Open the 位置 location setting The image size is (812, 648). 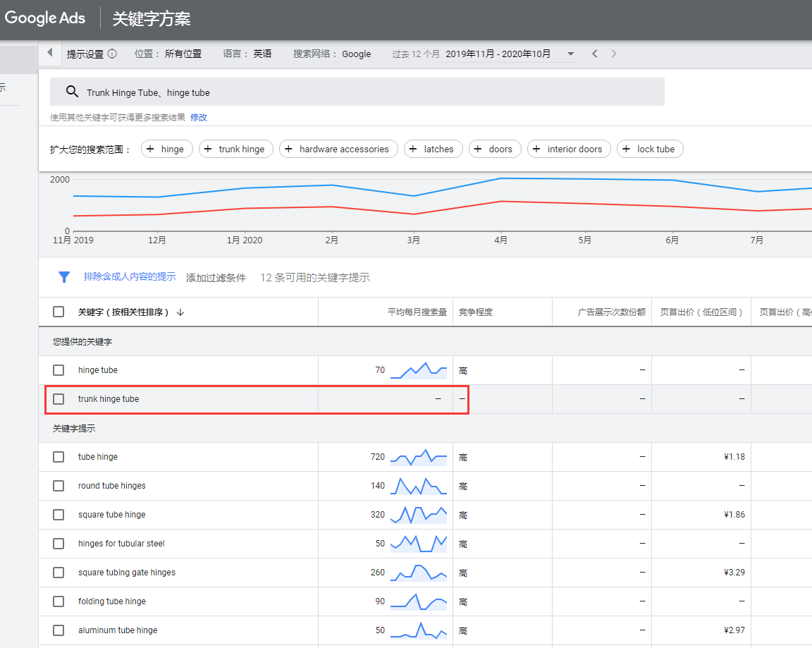168,54
